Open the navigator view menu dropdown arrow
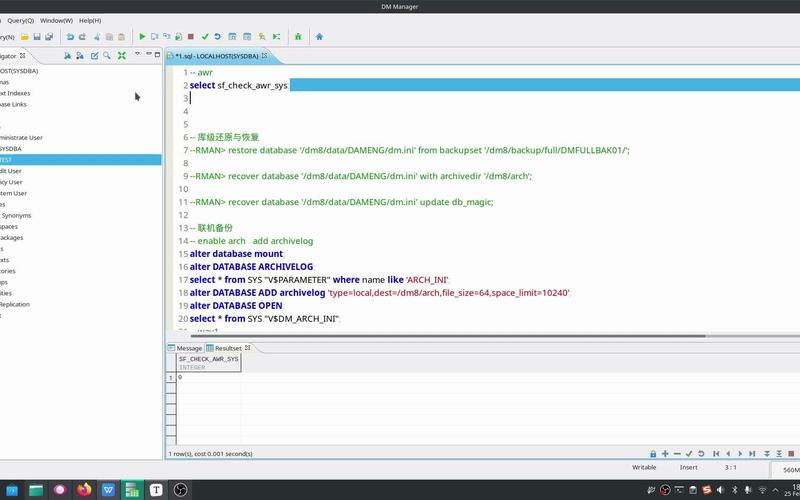 137,54
